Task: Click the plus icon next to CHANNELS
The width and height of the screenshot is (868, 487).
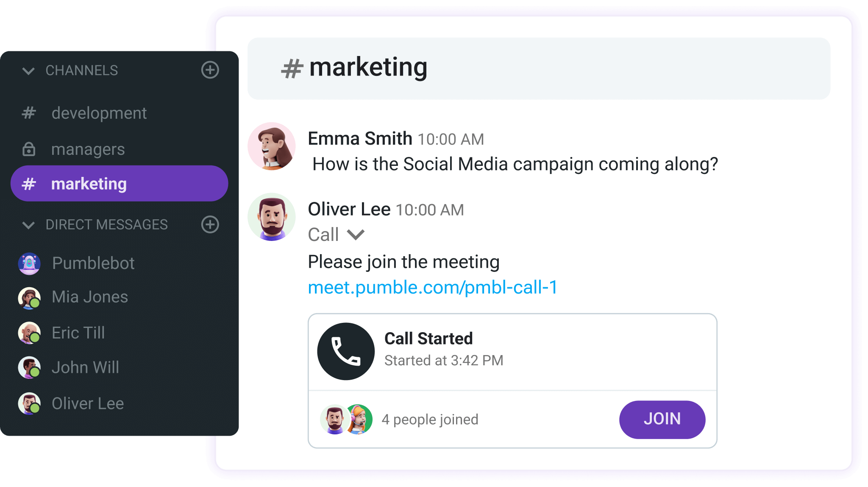Action: pos(211,70)
